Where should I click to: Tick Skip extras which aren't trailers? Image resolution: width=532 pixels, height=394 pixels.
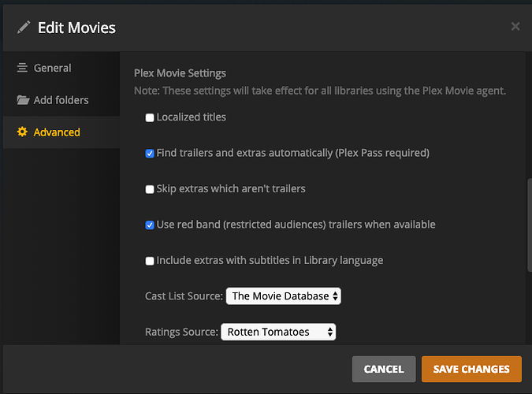[150, 189]
